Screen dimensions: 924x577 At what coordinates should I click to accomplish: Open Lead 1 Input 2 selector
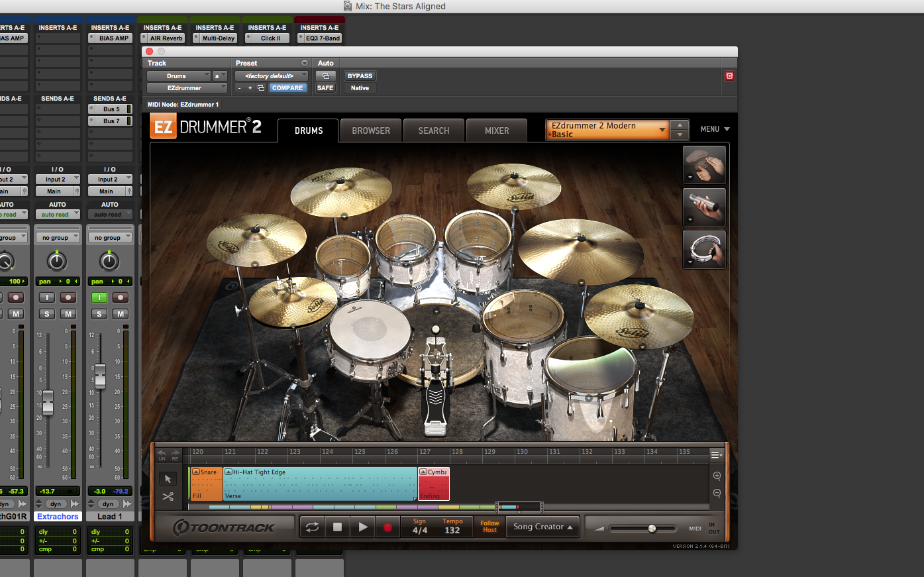[x=109, y=180]
